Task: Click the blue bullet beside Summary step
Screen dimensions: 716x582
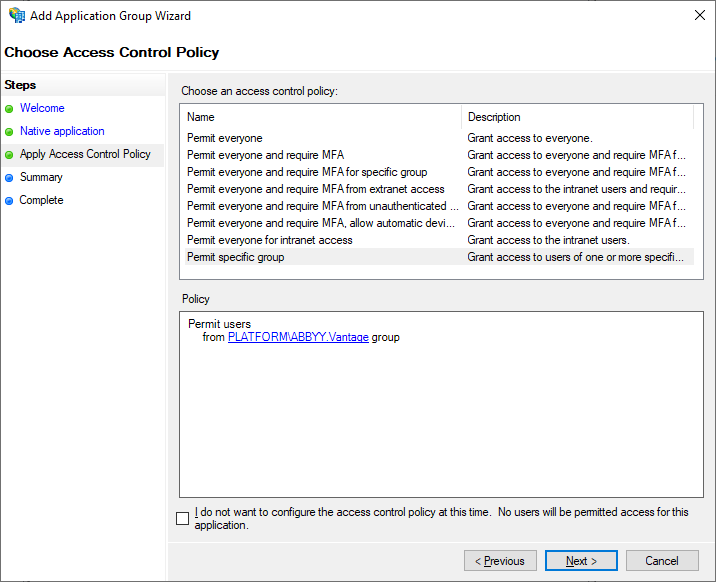Action: 9,178
